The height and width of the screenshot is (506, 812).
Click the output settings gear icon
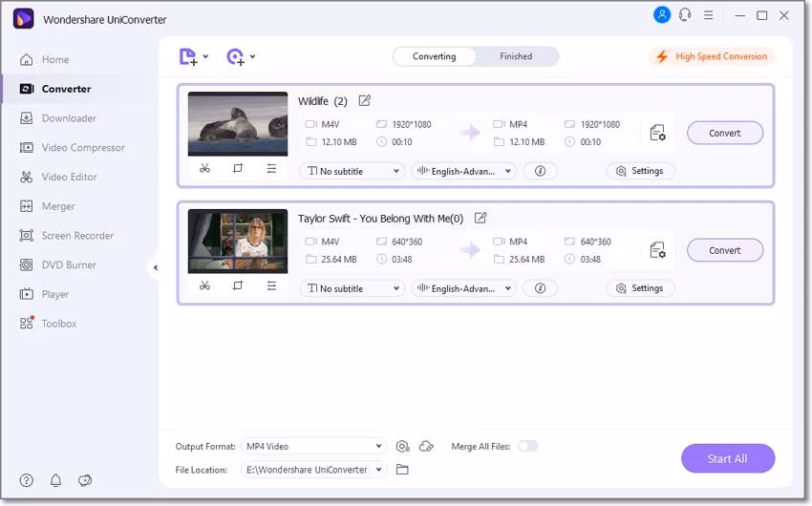click(x=402, y=447)
